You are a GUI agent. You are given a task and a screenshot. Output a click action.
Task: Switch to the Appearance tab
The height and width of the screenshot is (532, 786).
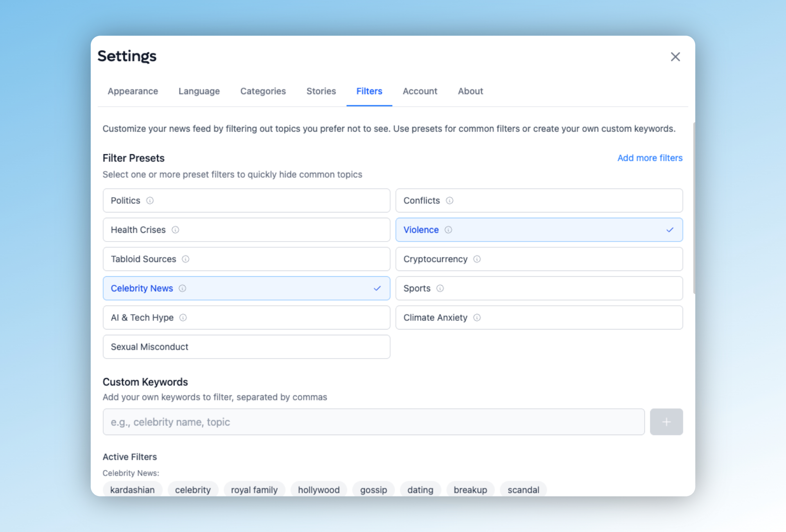coord(133,91)
